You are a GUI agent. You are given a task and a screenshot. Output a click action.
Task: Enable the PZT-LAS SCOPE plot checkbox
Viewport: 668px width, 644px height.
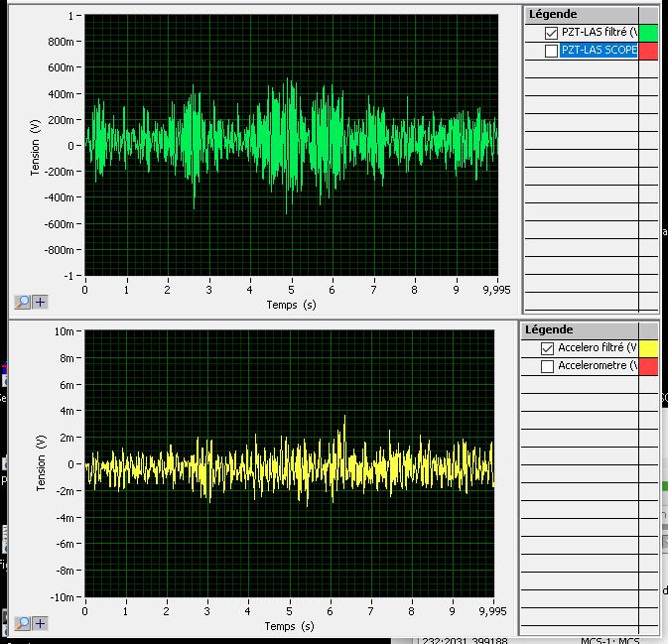(552, 51)
